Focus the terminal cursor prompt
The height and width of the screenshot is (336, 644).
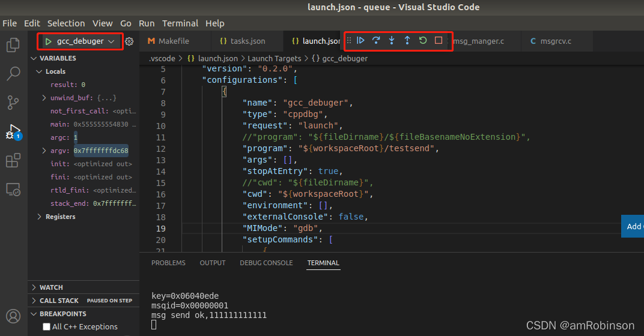(x=154, y=325)
